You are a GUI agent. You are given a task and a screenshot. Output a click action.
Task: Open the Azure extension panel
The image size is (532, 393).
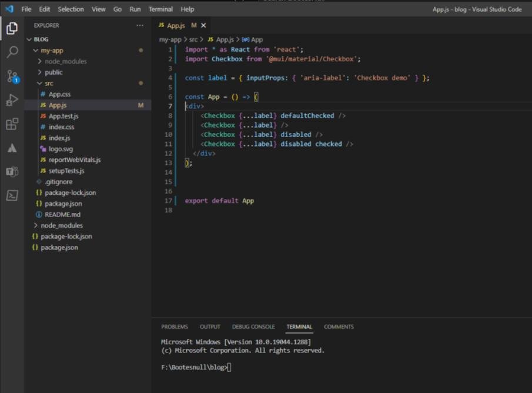(x=12, y=148)
